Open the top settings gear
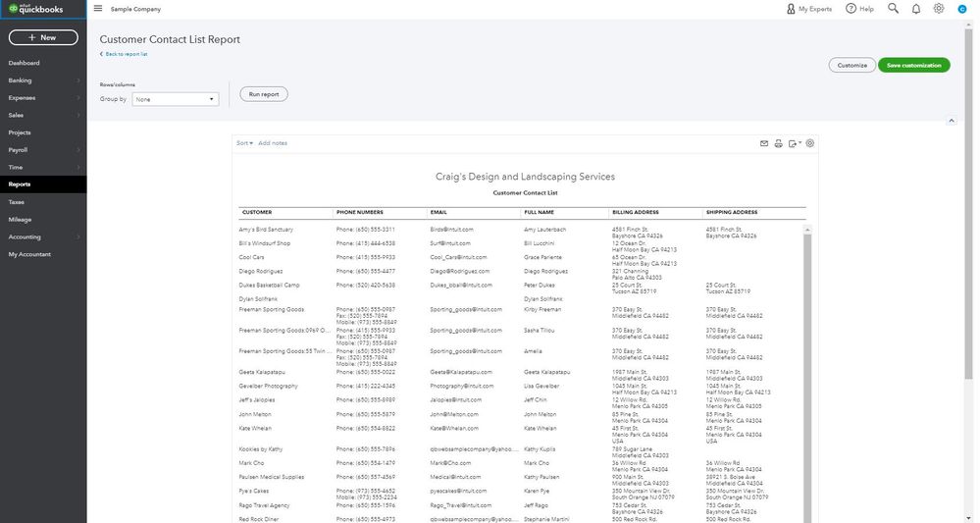Screen dimensions: 980x523 [x=939, y=9]
